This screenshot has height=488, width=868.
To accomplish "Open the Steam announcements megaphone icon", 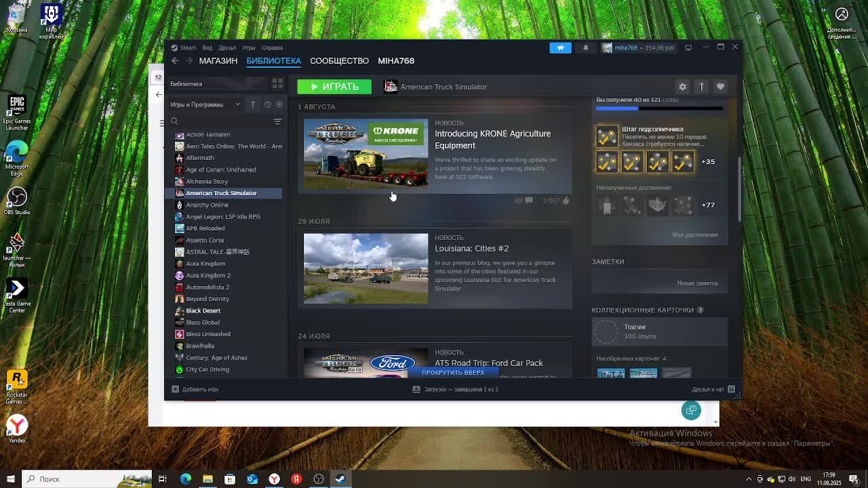I will pos(560,47).
